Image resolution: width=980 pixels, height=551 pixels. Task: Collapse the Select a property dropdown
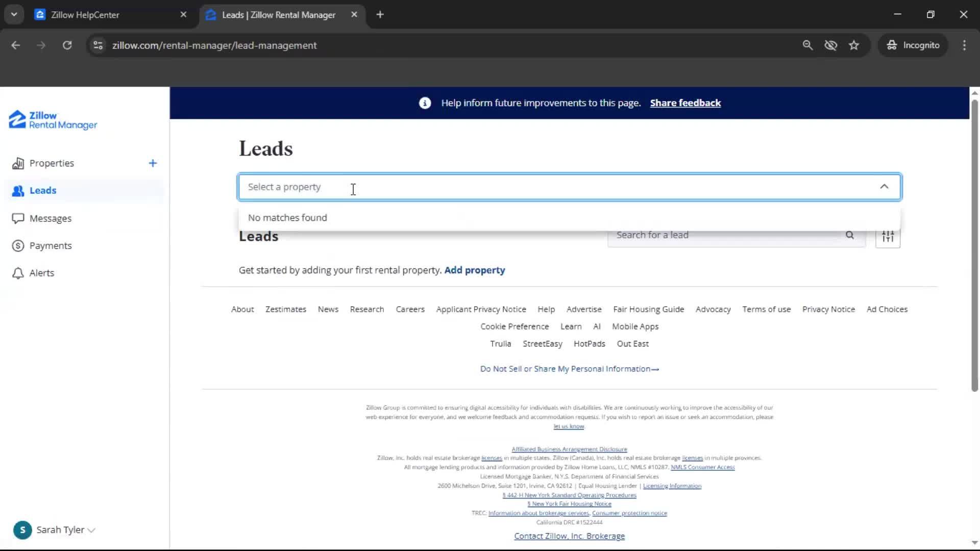[885, 186]
